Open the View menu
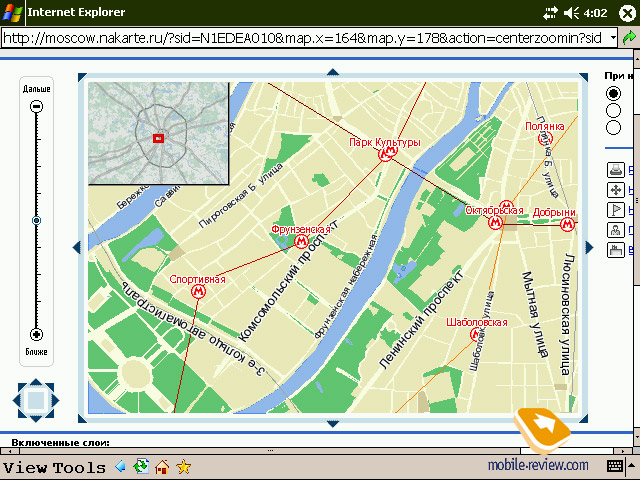 point(25,467)
